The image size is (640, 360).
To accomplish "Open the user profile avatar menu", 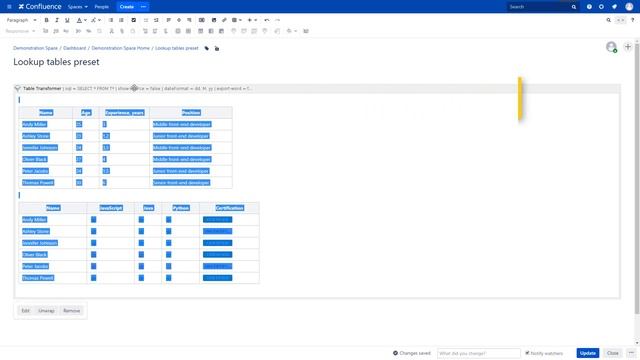I will [629, 7].
